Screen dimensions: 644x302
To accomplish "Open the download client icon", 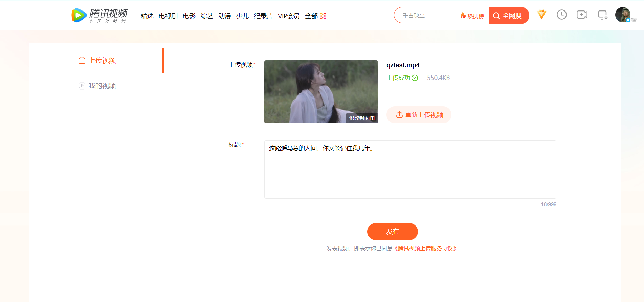I will pos(602,15).
